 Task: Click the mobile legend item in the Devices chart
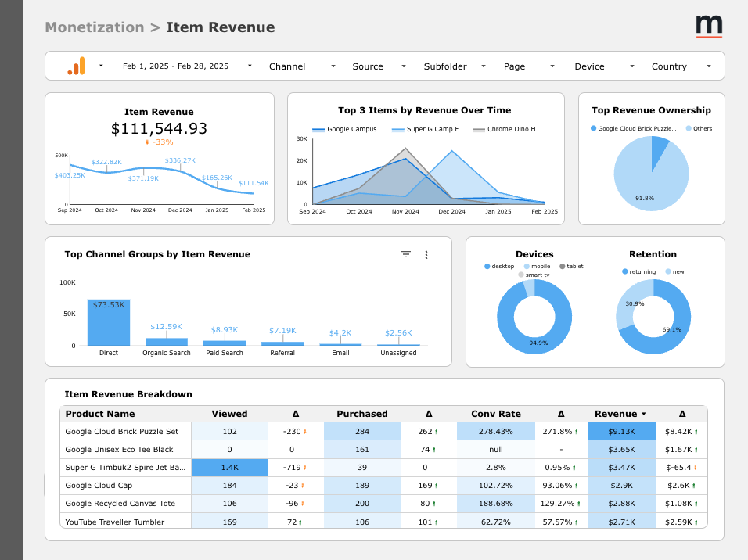[538, 266]
